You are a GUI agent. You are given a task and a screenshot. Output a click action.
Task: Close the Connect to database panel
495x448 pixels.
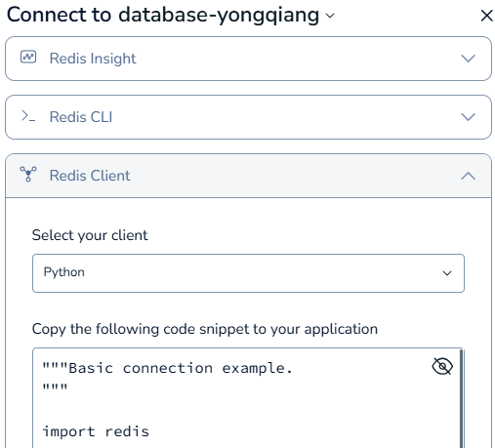click(x=486, y=16)
